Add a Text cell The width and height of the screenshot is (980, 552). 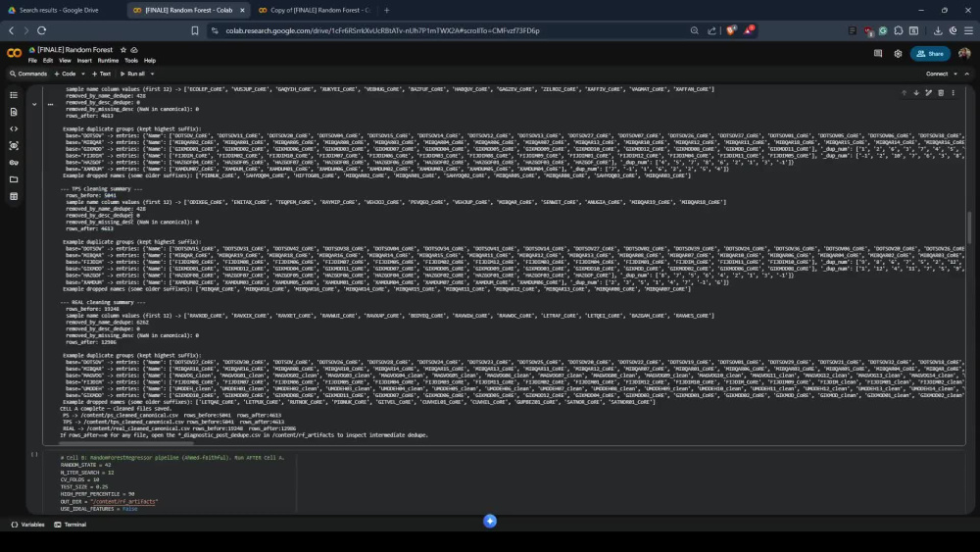coord(101,74)
